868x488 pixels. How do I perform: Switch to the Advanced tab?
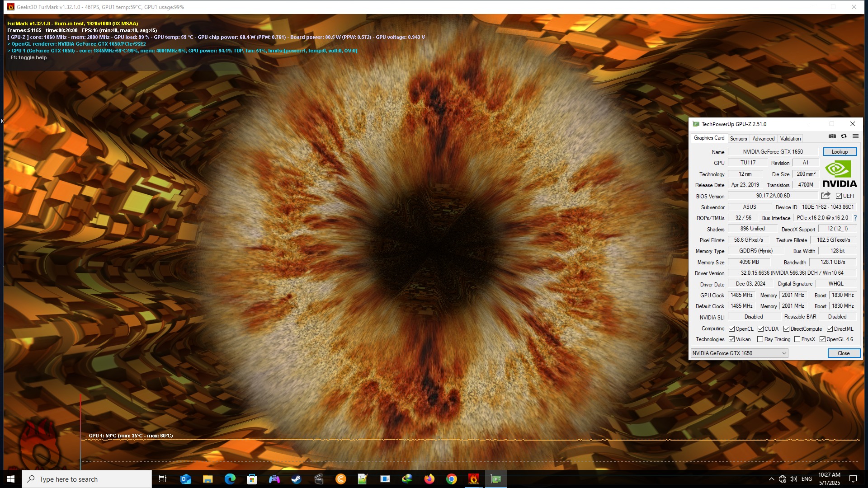763,139
